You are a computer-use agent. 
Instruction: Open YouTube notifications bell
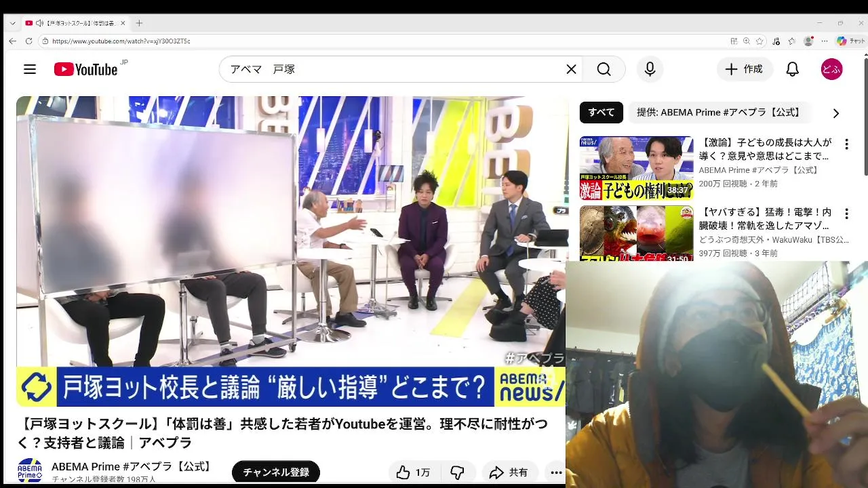[792, 69]
